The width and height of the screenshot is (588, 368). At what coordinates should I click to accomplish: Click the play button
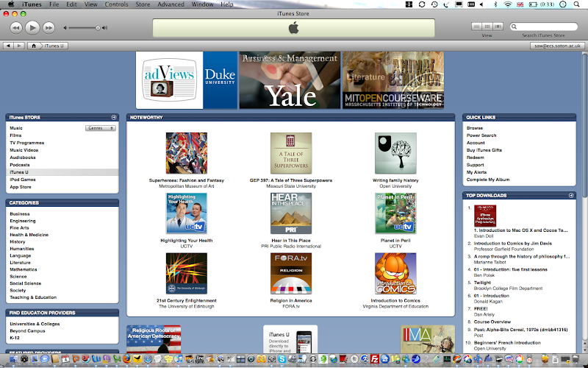tap(32, 27)
